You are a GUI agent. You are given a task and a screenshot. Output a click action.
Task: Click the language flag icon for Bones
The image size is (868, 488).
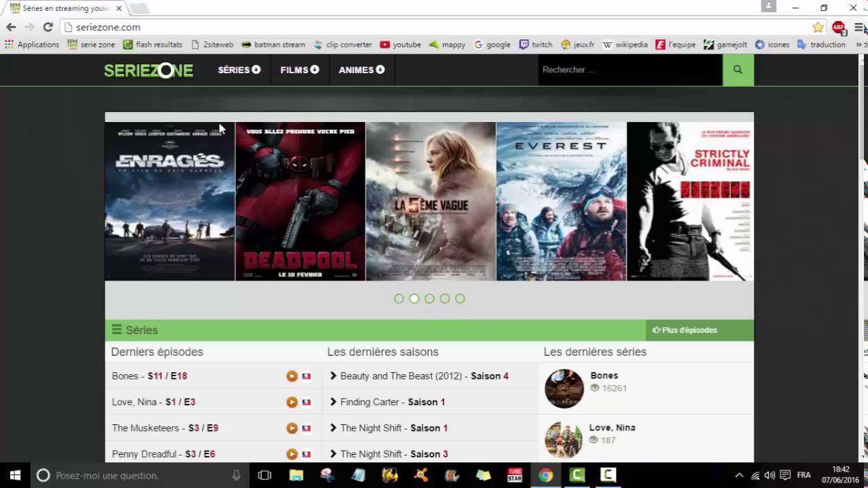click(x=307, y=376)
